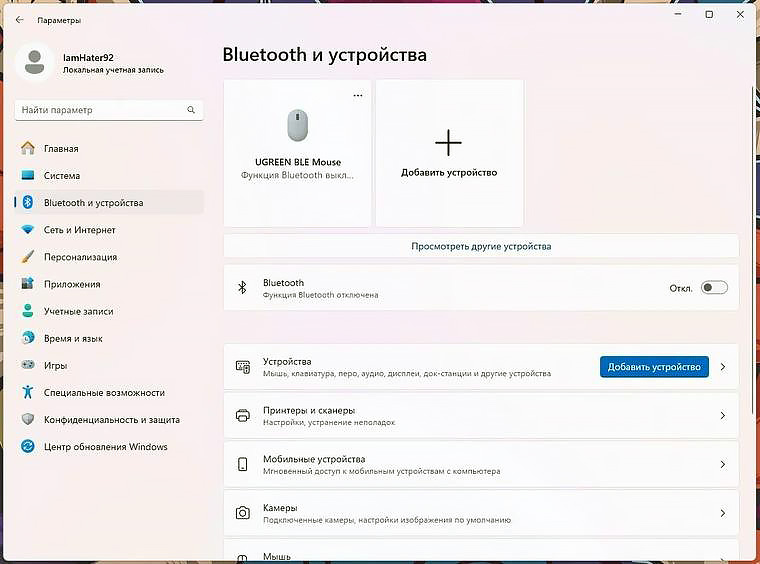
Task: Select Специальные возможности
Action: [x=109, y=392]
